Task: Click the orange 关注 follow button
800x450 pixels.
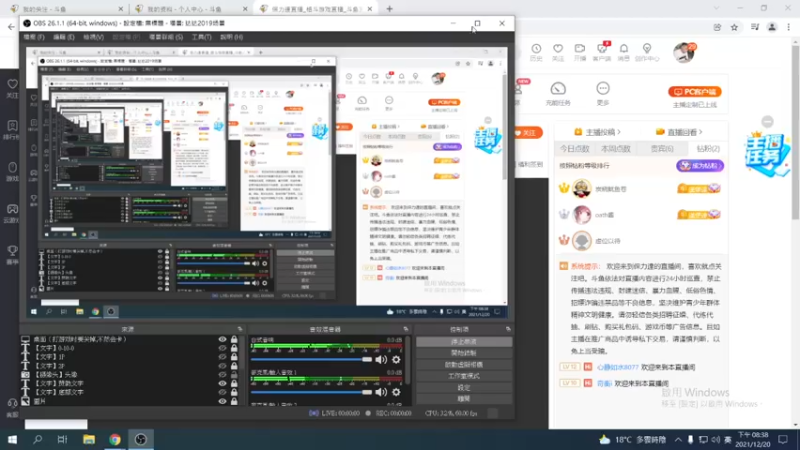Action: tap(527, 133)
